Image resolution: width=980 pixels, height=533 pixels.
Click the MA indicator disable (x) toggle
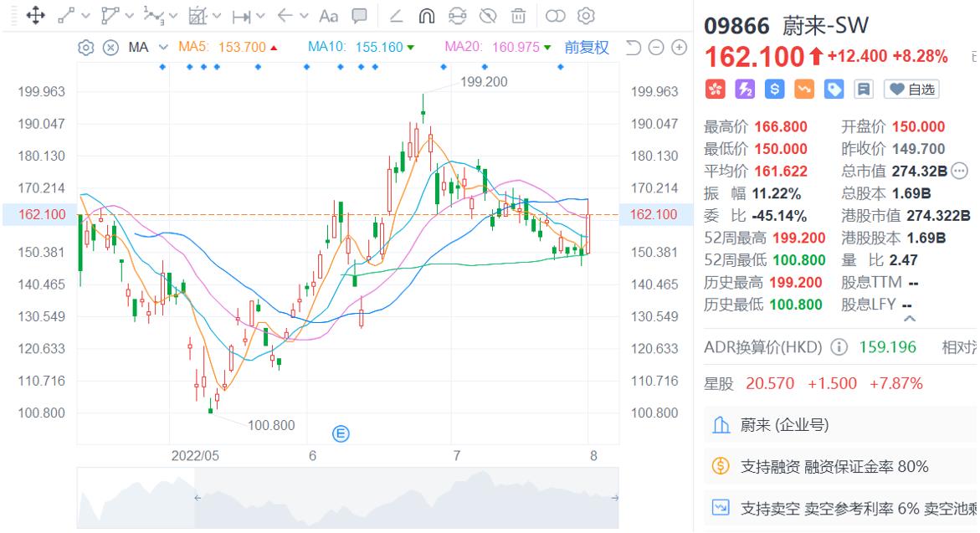[x=110, y=48]
